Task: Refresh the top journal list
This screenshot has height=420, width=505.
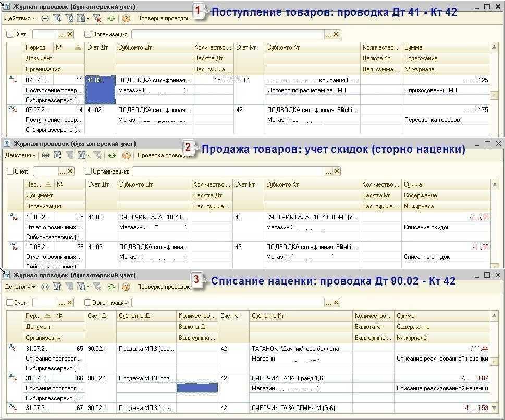Action: [111, 18]
